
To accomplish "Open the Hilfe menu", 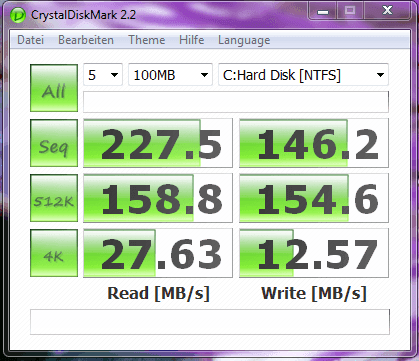I will 192,40.
